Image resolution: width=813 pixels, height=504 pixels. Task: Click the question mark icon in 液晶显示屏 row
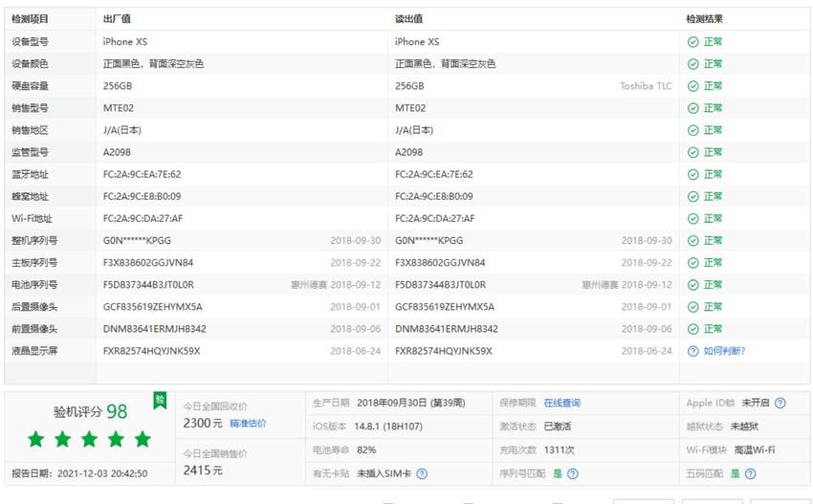coord(692,351)
